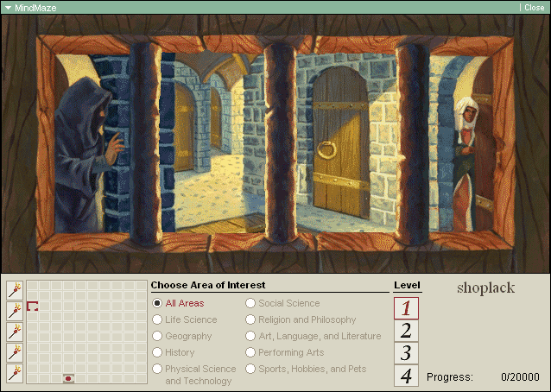Pick Geography as area of interest
This screenshot has width=551, height=392.
point(157,336)
